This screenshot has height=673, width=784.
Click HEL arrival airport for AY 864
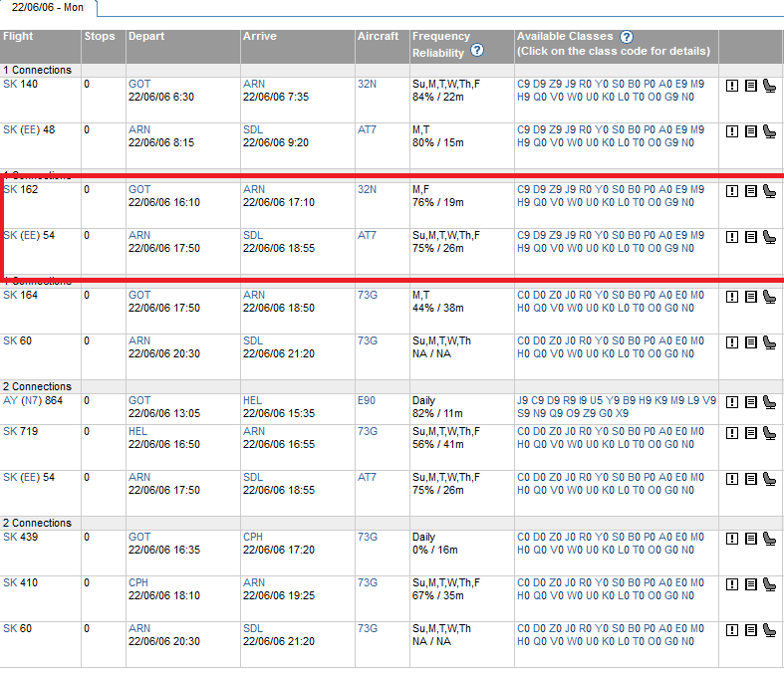pos(252,400)
